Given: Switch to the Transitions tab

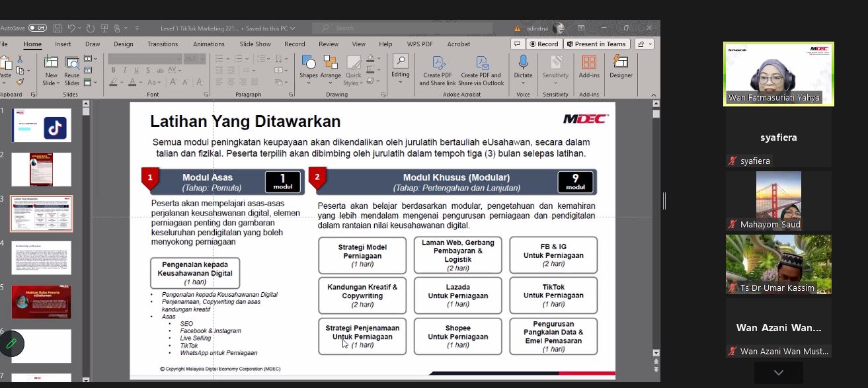Looking at the screenshot, I should 163,44.
